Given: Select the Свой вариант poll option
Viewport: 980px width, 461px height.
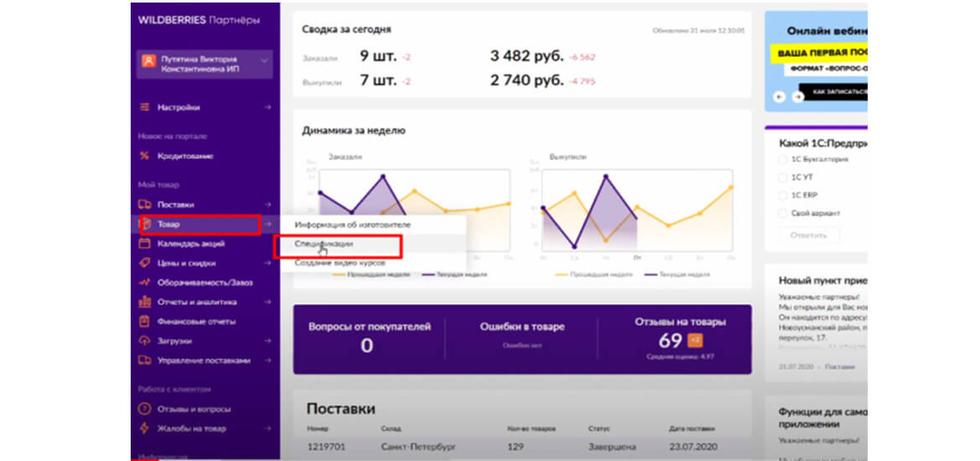Looking at the screenshot, I should click(782, 213).
